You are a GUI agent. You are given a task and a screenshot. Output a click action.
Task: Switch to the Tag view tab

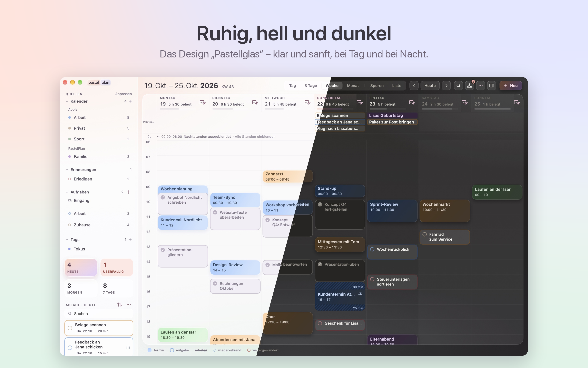tap(292, 86)
